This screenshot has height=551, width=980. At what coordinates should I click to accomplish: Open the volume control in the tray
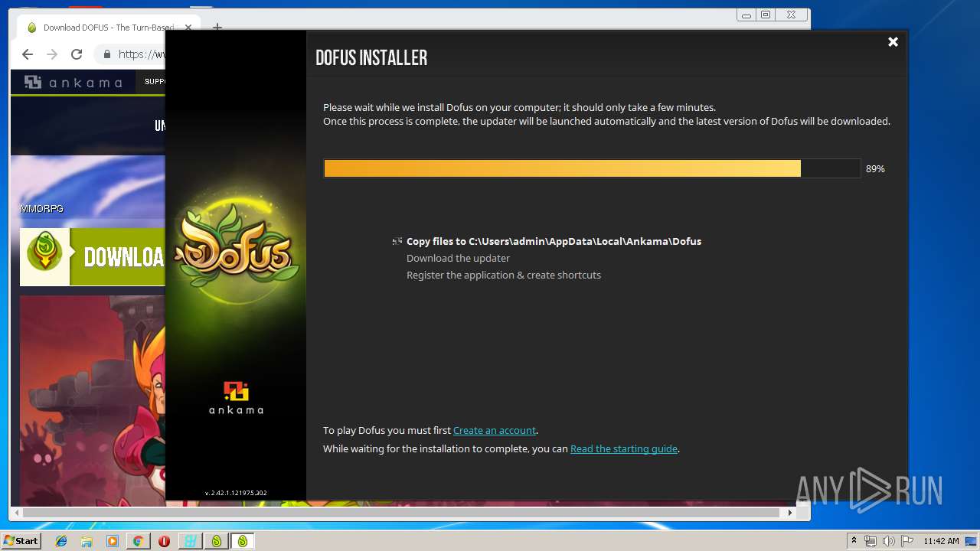[888, 541]
